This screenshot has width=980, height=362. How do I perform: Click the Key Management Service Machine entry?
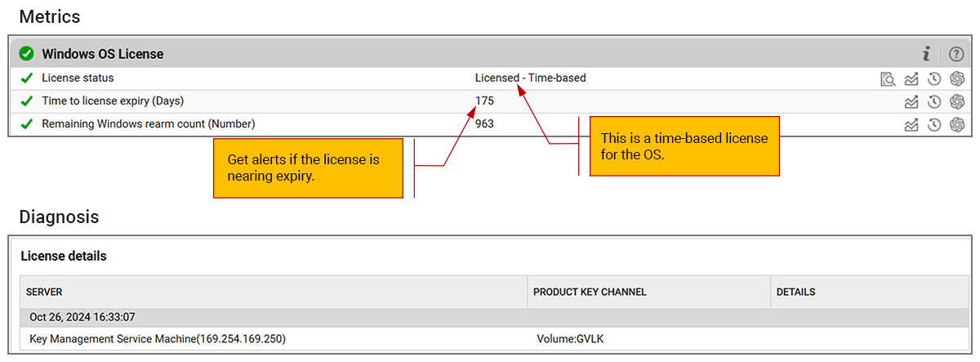158,338
